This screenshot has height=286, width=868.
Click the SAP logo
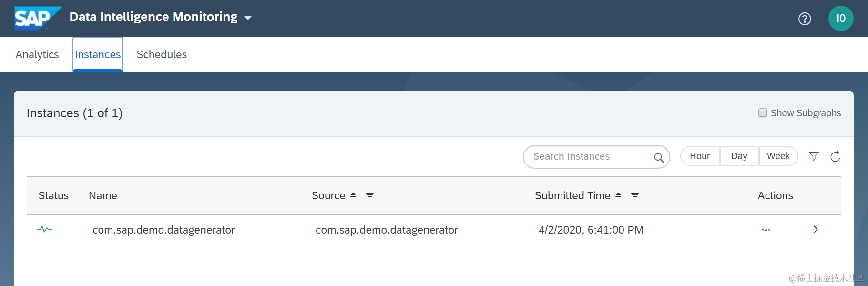click(x=38, y=18)
